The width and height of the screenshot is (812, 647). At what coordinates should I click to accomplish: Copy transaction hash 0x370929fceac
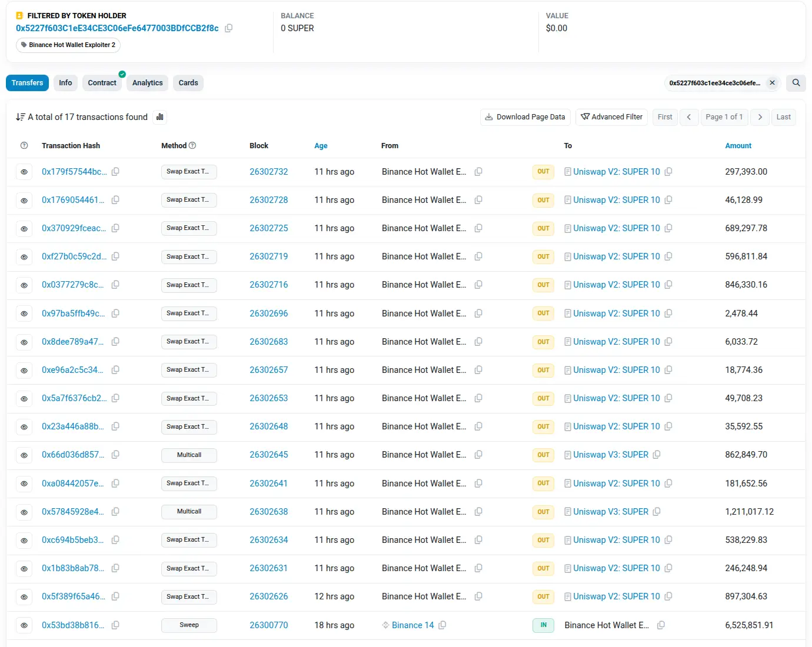tap(116, 228)
